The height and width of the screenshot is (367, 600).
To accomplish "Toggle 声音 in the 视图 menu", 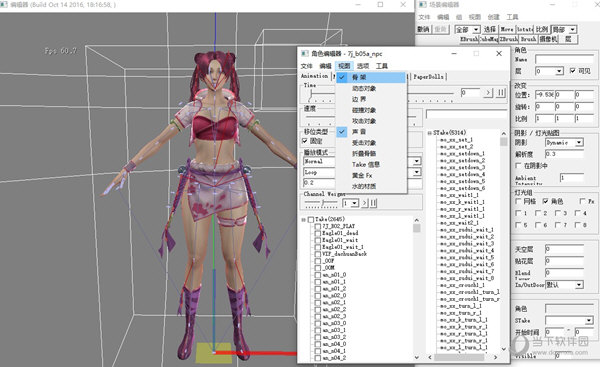I will point(370,132).
